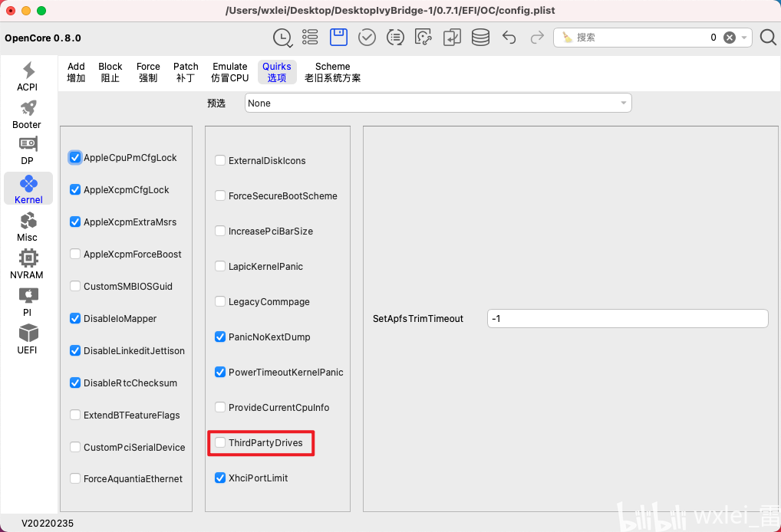
Task: Uncheck AppleCpuPmCfgLock
Action: pyautogui.click(x=75, y=158)
